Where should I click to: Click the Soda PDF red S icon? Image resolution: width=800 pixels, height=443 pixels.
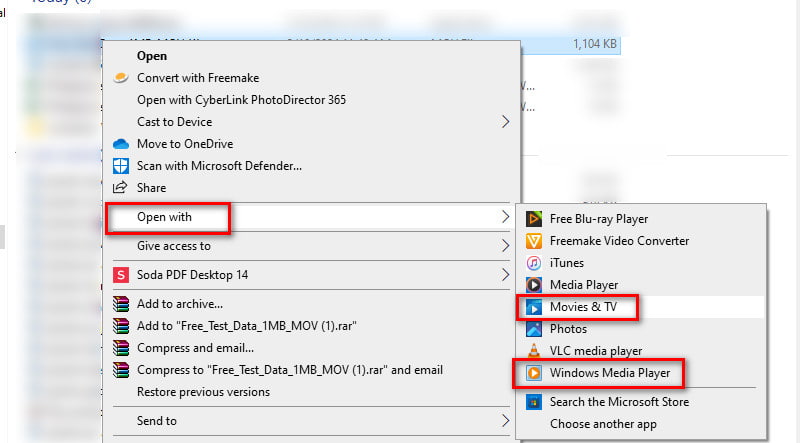(121, 275)
